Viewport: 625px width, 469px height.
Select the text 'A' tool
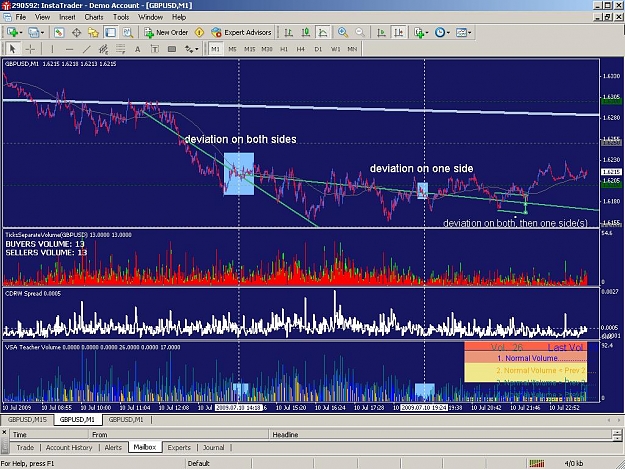138,49
